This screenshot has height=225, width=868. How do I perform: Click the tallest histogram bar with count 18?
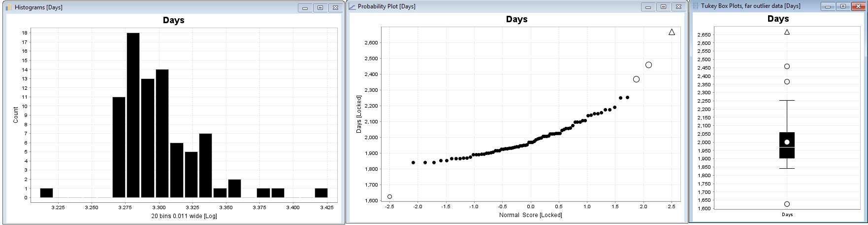coord(133,115)
